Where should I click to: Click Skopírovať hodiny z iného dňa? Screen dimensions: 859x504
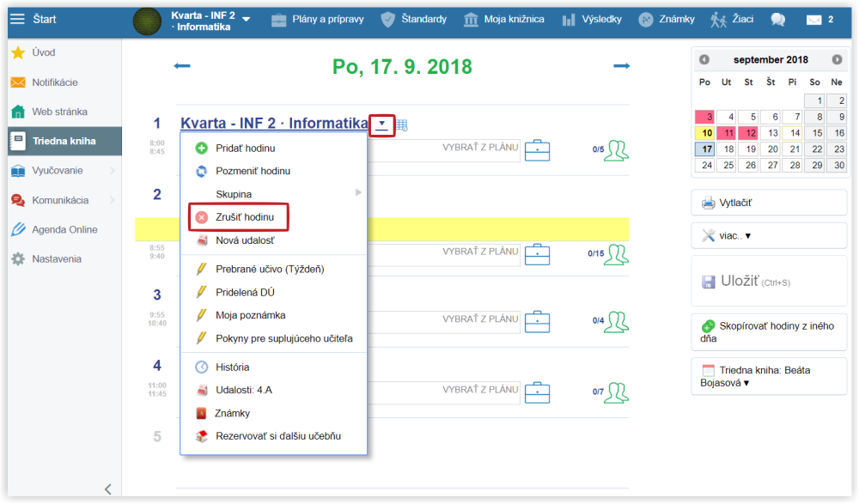coord(769,332)
